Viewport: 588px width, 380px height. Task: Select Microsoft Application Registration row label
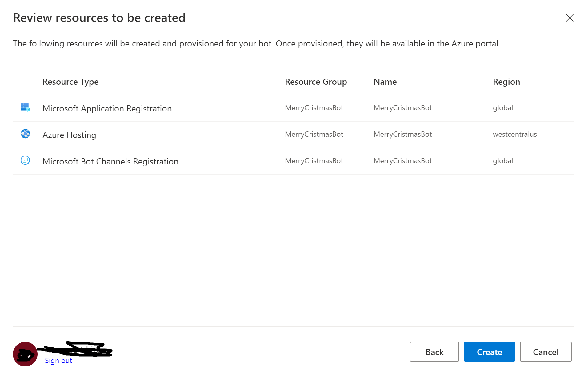[107, 108]
